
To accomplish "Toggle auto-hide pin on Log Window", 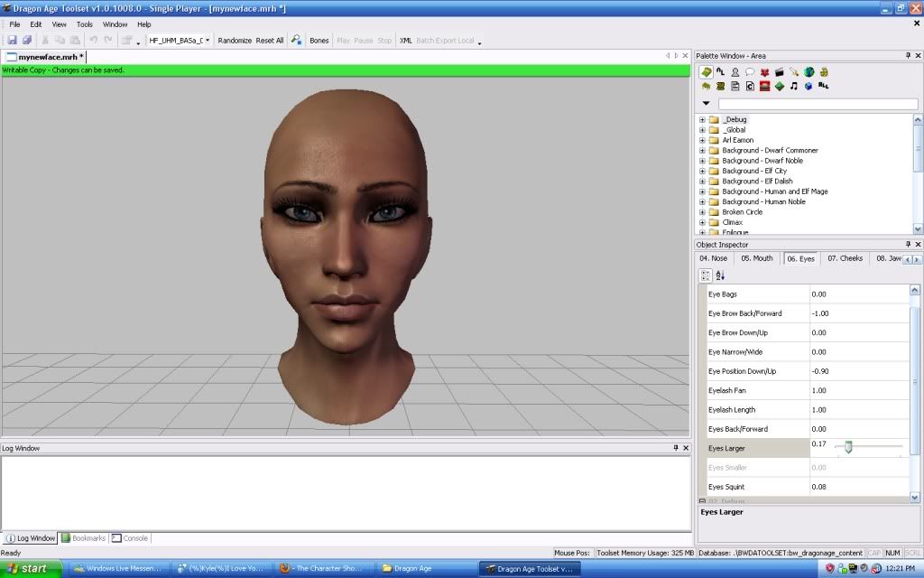I will (x=674, y=448).
